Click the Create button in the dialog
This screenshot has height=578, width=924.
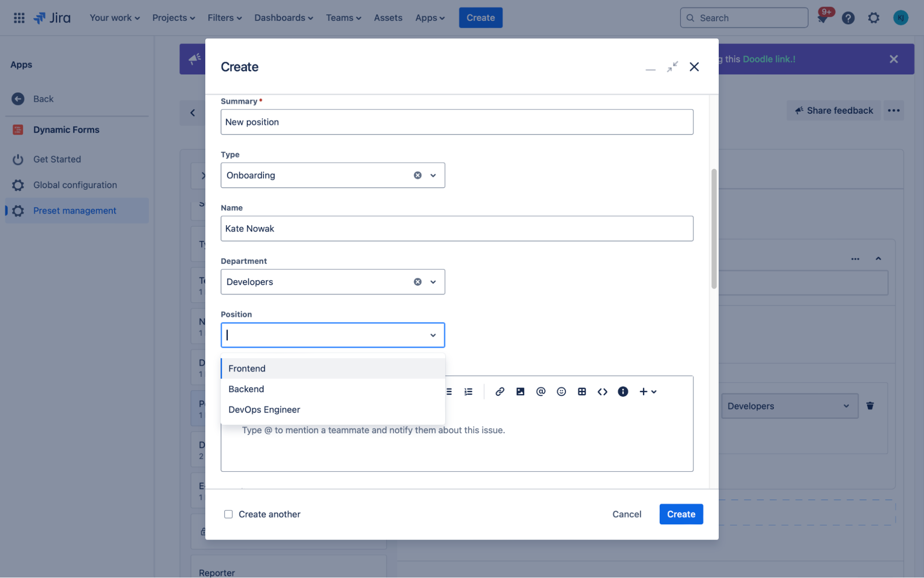point(681,514)
